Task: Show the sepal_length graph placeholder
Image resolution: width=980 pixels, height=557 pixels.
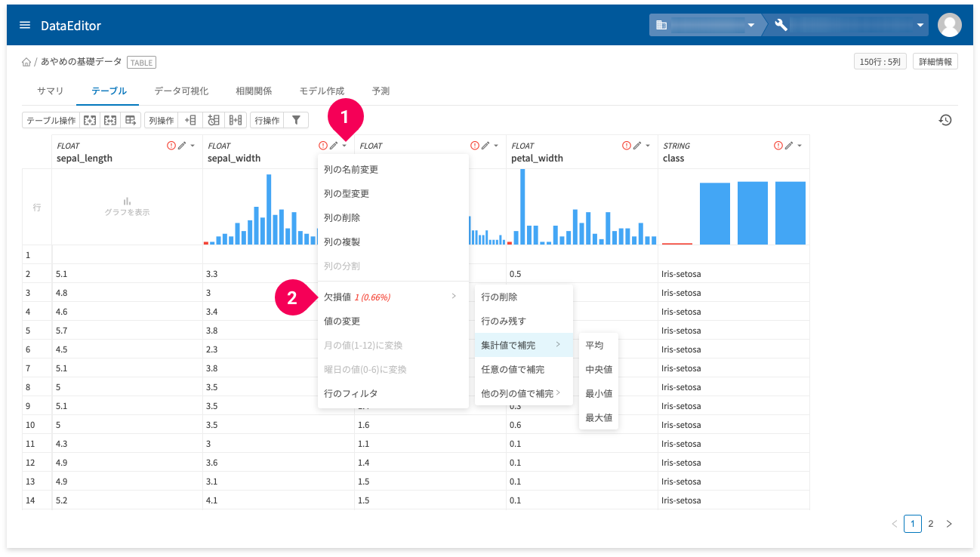Action: (x=127, y=207)
